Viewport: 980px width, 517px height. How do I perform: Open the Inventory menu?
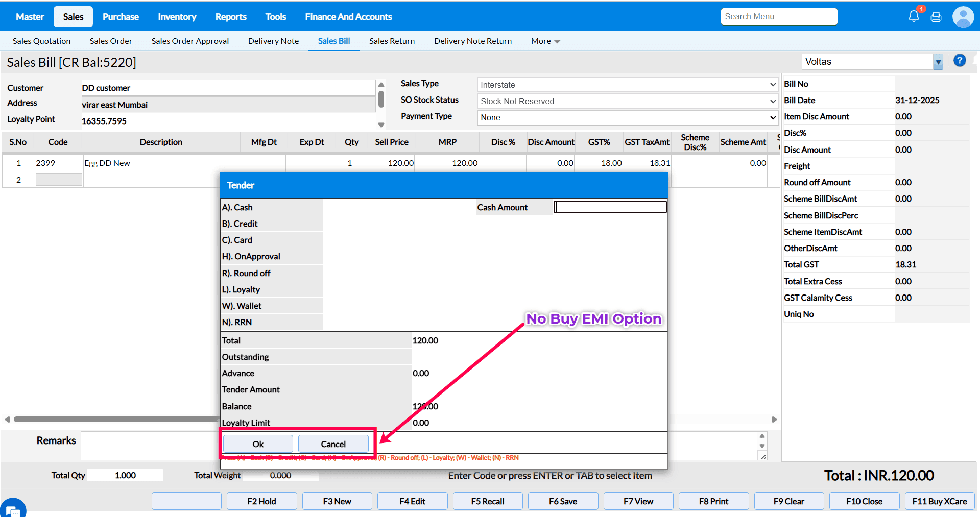(177, 17)
